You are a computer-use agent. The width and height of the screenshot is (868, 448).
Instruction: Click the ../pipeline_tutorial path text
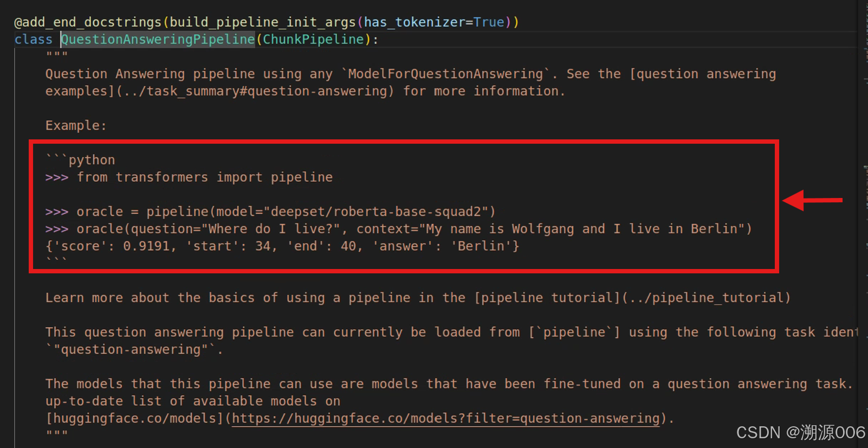[x=707, y=298]
